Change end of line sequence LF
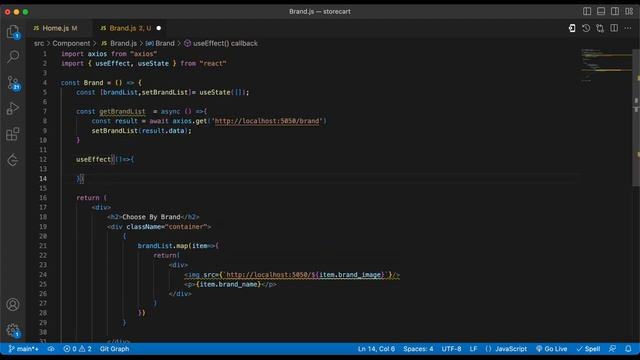 473,349
